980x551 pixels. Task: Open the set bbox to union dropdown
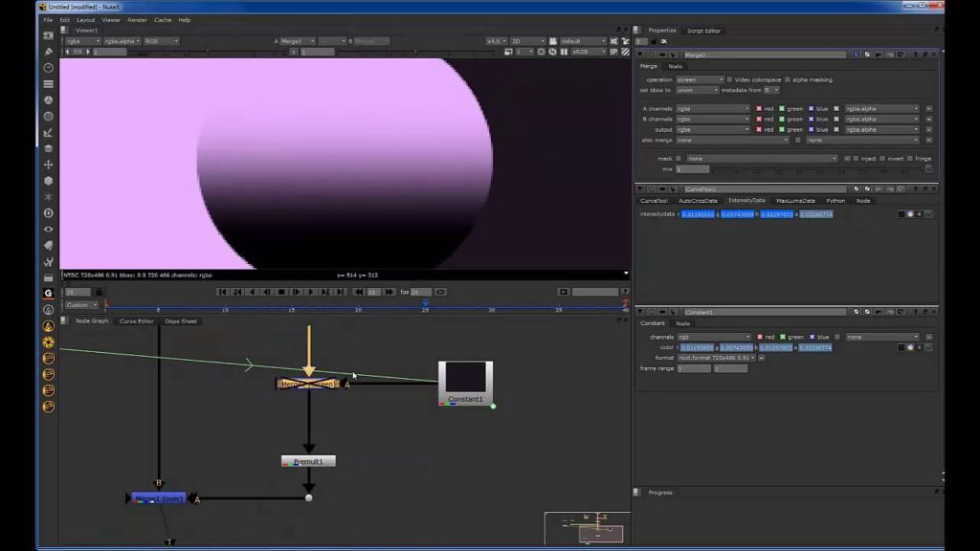(697, 91)
